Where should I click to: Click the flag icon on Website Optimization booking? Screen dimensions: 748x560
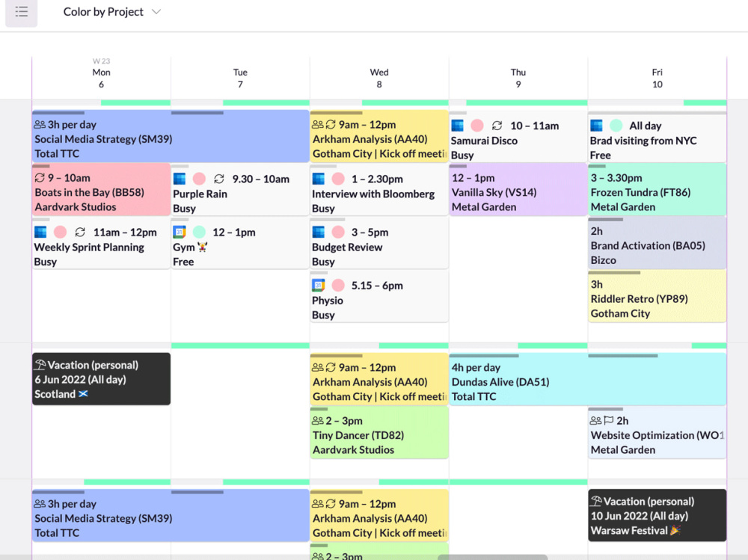pyautogui.click(x=609, y=421)
